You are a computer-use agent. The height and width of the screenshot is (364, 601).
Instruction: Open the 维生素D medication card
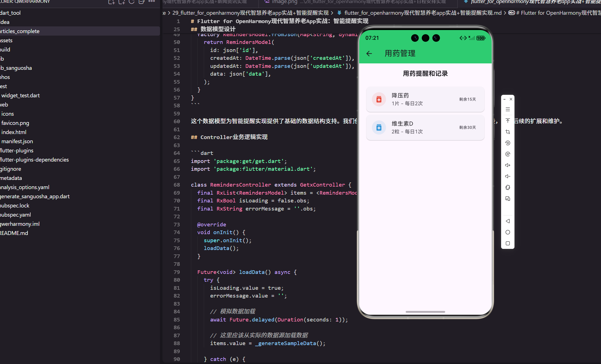click(425, 127)
